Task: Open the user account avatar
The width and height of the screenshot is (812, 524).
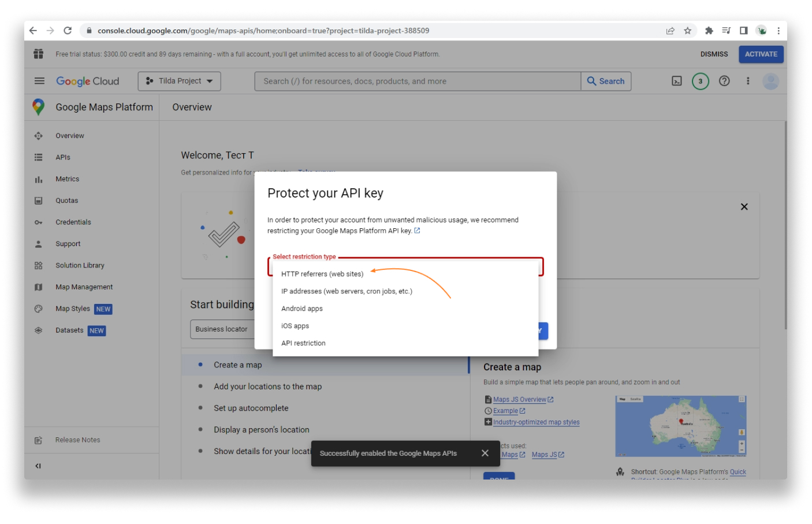Action: click(770, 81)
